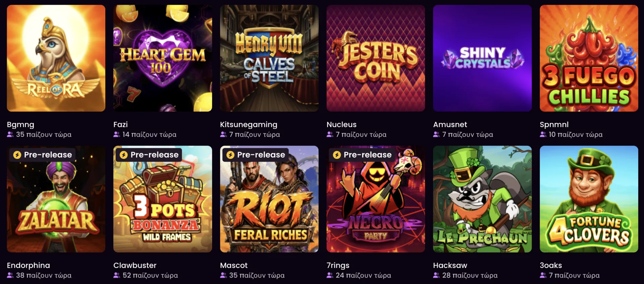Image resolution: width=644 pixels, height=284 pixels.
Task: Click the Hacksaw provider name
Action: click(450, 265)
